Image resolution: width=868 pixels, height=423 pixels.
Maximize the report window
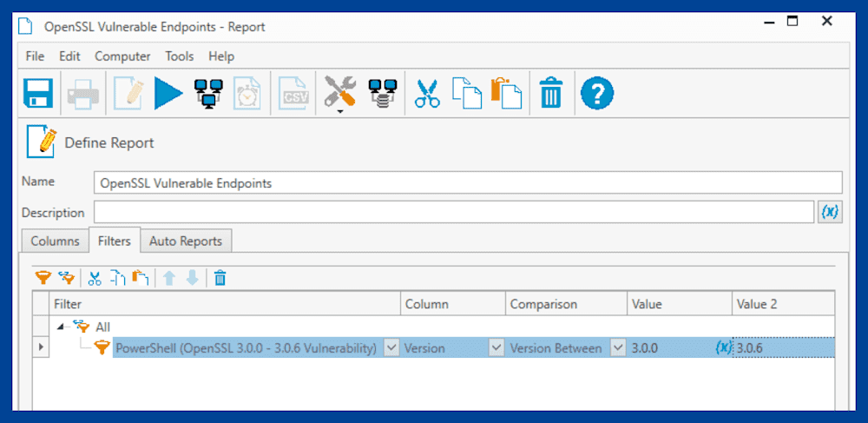793,22
